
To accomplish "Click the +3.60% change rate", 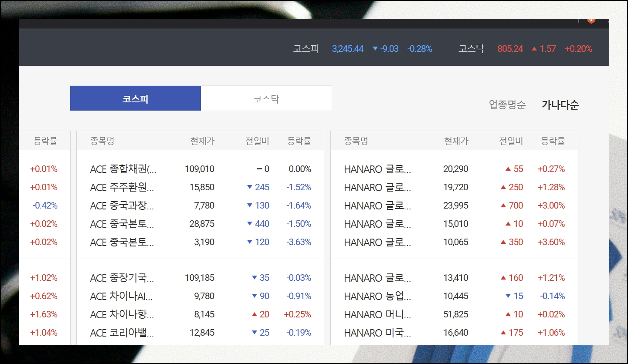I will tap(551, 242).
